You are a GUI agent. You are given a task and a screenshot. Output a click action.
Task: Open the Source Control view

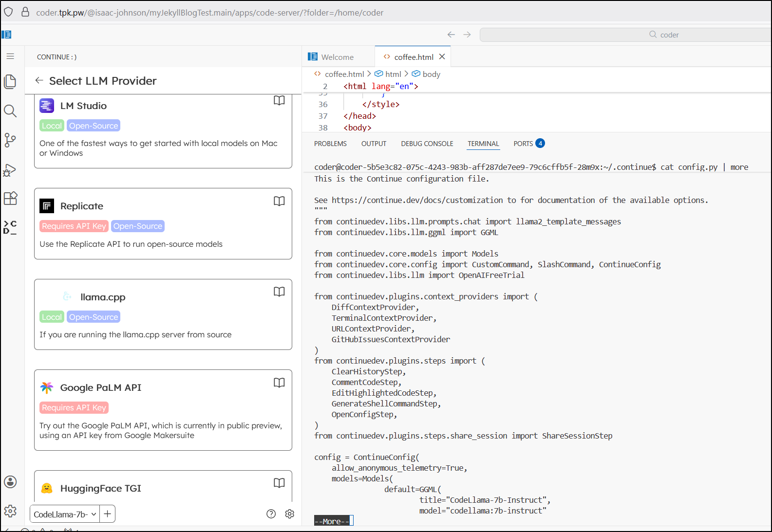coord(10,140)
